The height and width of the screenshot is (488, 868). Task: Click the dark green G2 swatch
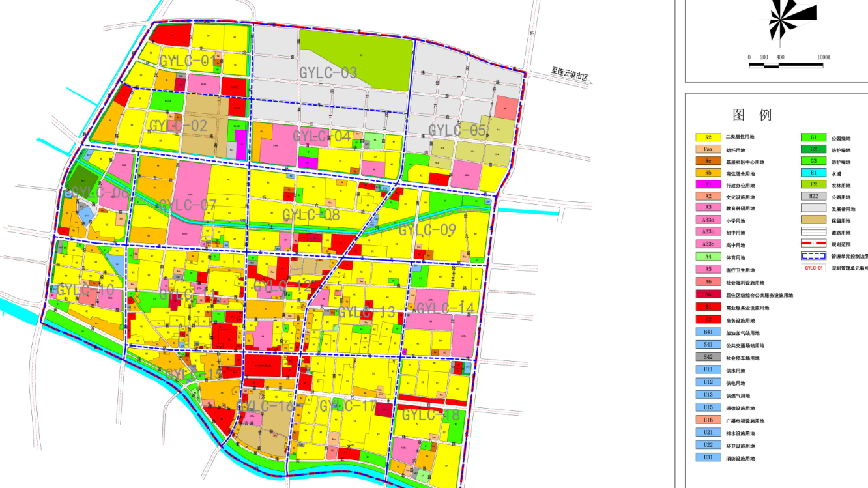tap(813, 149)
